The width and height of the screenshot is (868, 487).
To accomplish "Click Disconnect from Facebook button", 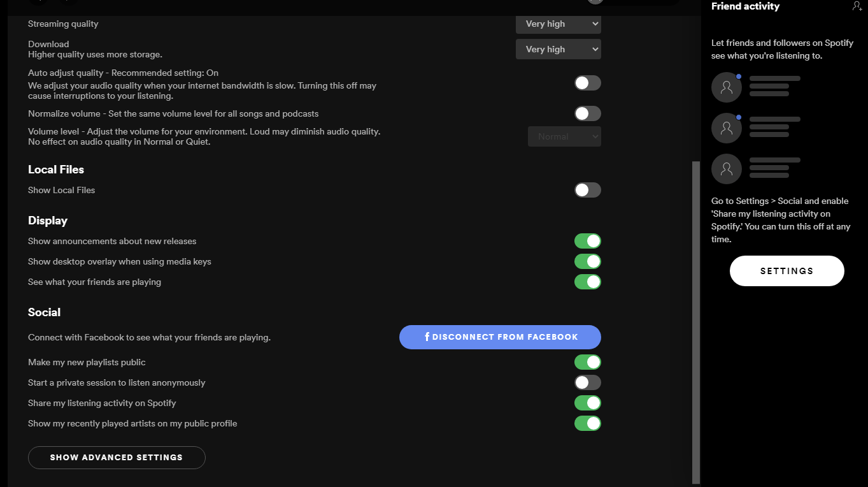I will (x=500, y=337).
